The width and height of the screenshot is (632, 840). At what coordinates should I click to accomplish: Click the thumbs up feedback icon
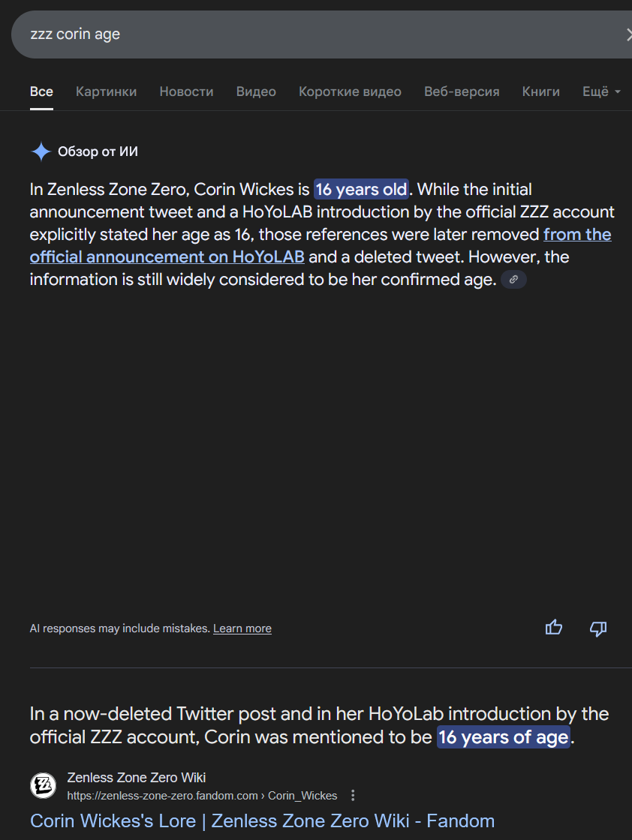point(554,628)
